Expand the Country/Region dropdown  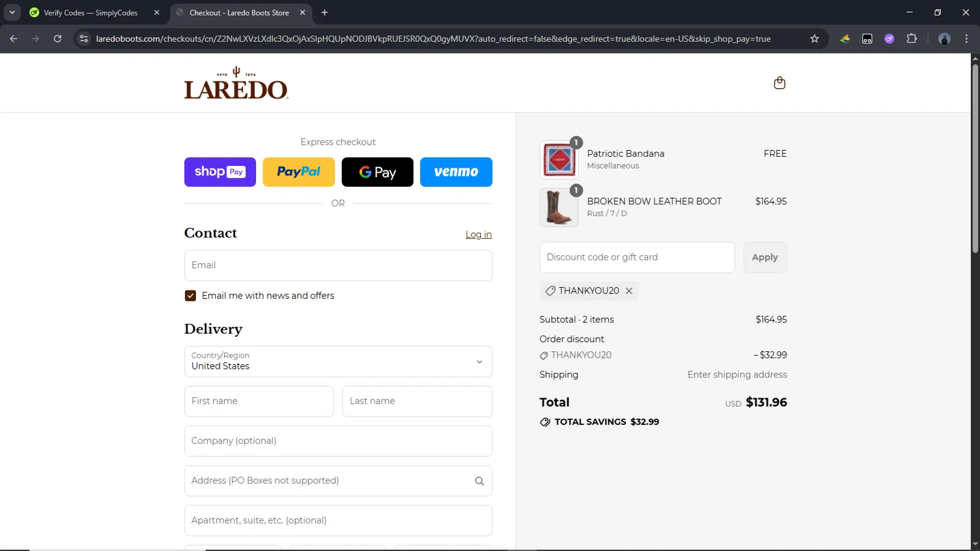[338, 362]
